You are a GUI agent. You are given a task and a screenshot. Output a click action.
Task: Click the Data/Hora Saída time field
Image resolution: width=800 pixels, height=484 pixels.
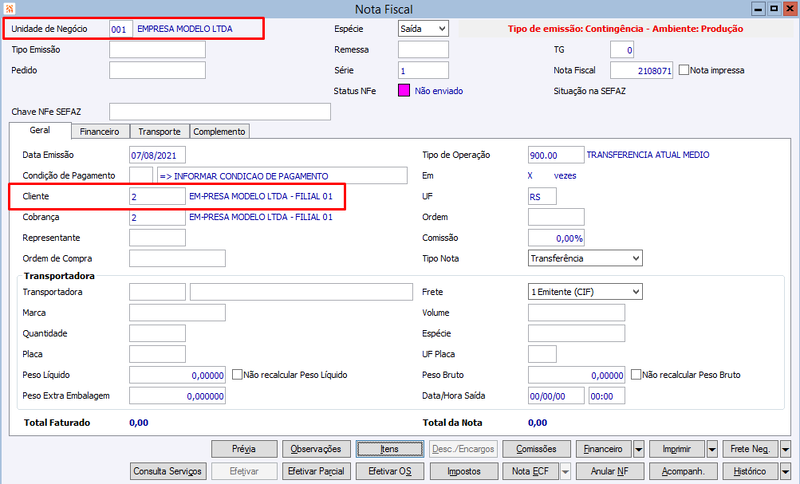coord(607,396)
